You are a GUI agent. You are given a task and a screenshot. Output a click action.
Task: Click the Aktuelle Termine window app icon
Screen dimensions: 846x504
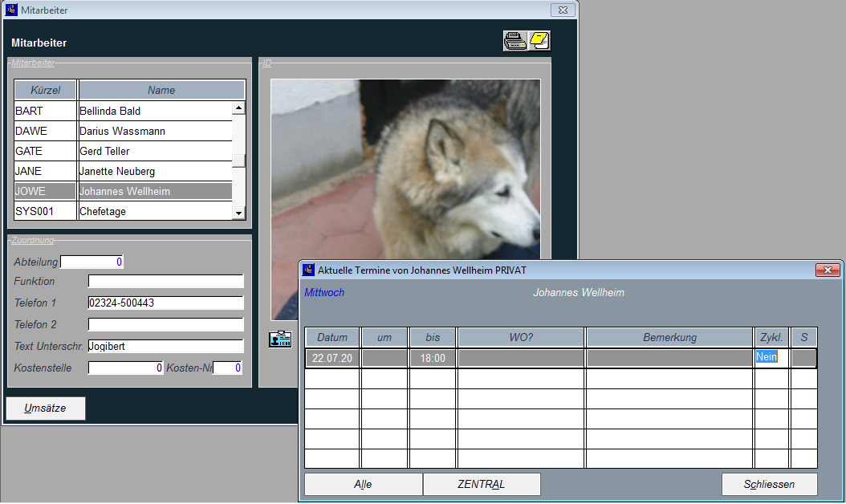click(308, 270)
